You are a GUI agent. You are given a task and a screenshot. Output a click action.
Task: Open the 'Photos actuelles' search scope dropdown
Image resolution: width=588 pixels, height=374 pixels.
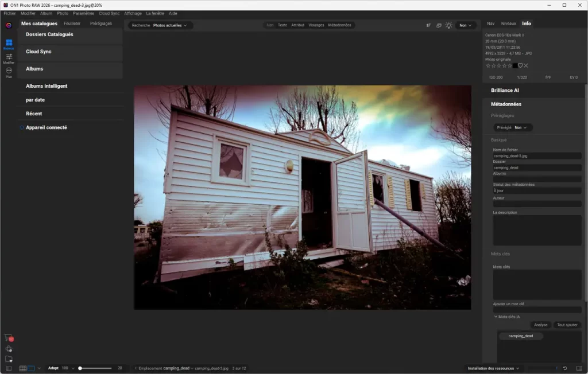click(170, 25)
